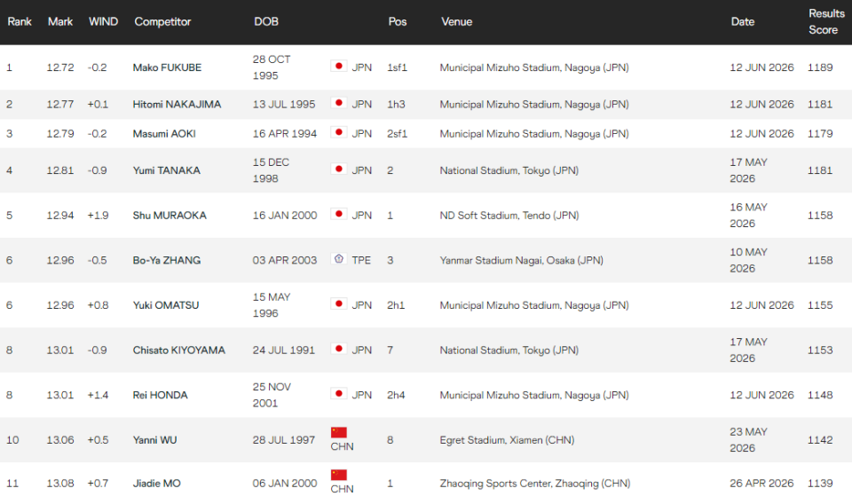Click the TPE country code
The height and width of the screenshot is (504, 852).
click(x=361, y=260)
